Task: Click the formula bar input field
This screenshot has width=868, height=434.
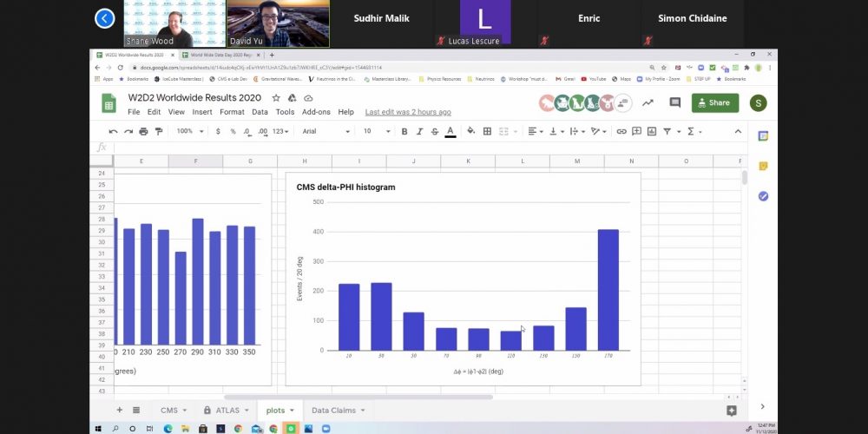Action: 417,147
